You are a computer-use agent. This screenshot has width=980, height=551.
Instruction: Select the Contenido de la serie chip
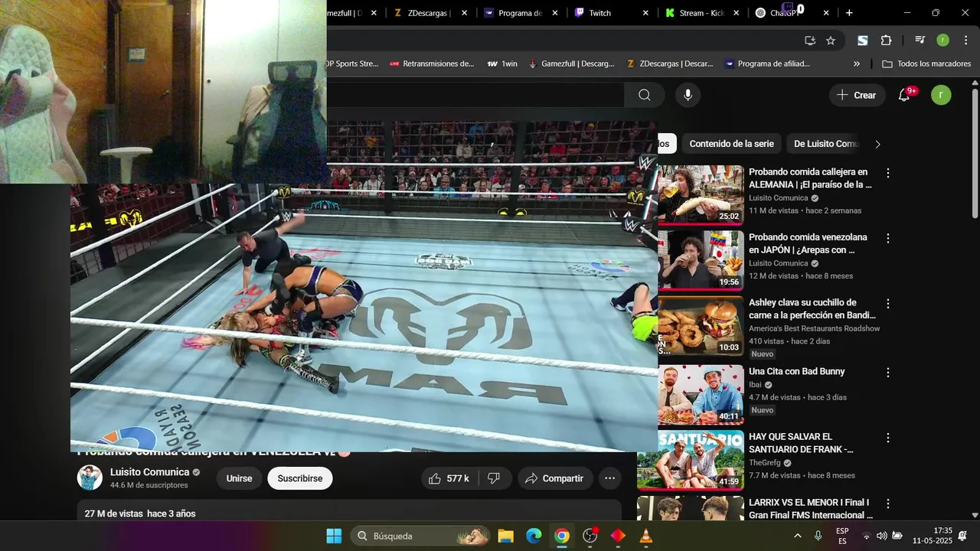click(731, 144)
